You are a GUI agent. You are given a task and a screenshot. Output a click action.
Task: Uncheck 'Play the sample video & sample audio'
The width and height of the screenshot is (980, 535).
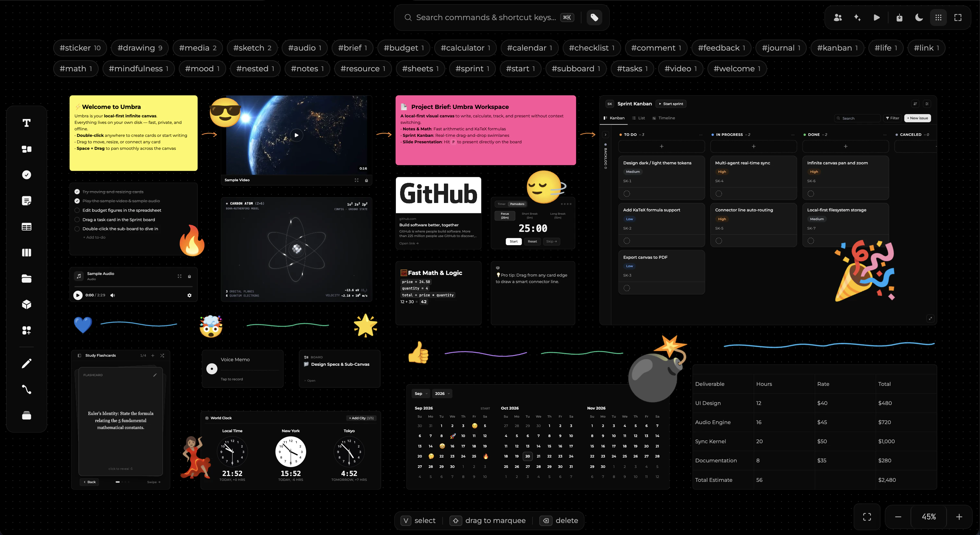click(77, 201)
